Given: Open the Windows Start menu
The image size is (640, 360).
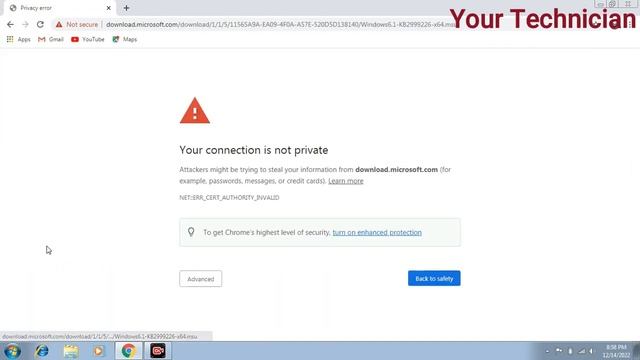Looking at the screenshot, I should 12,351.
